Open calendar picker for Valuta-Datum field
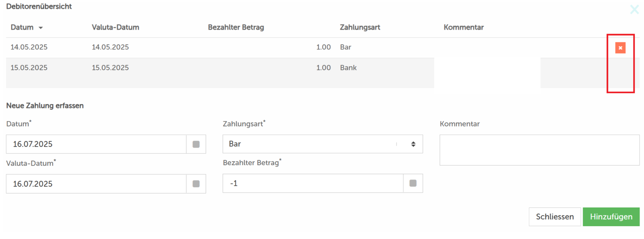The height and width of the screenshot is (239, 644). 196,184
